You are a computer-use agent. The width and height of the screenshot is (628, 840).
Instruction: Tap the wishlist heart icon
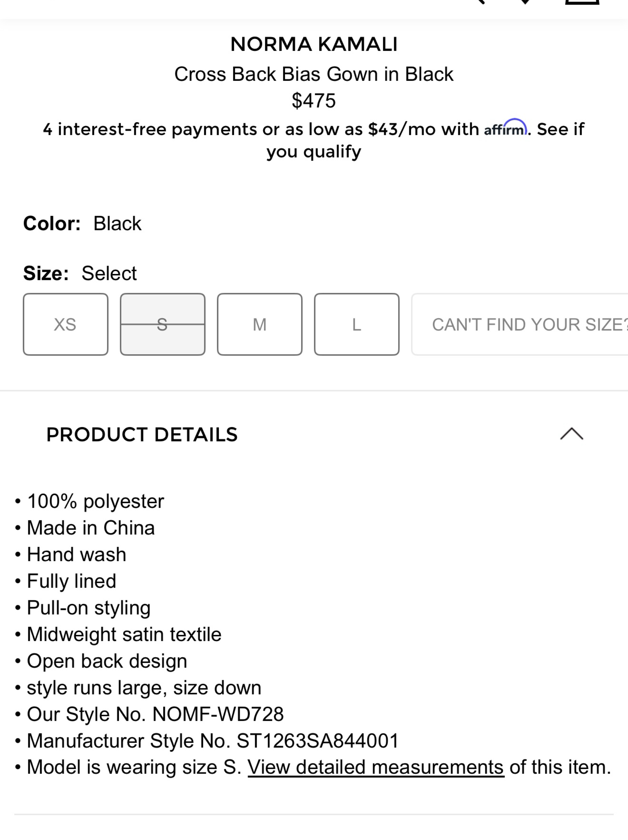(x=525, y=1)
